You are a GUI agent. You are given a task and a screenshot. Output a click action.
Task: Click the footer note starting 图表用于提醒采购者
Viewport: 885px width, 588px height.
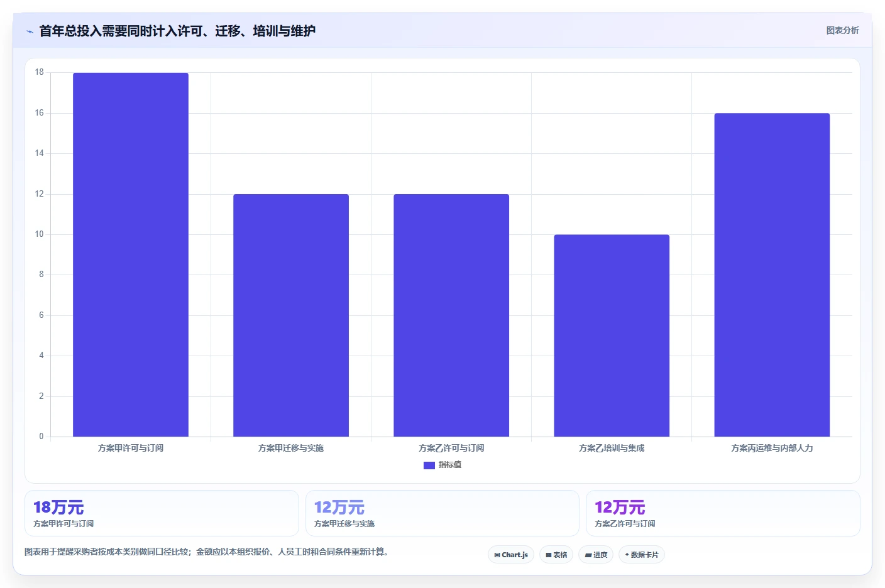[207, 552]
